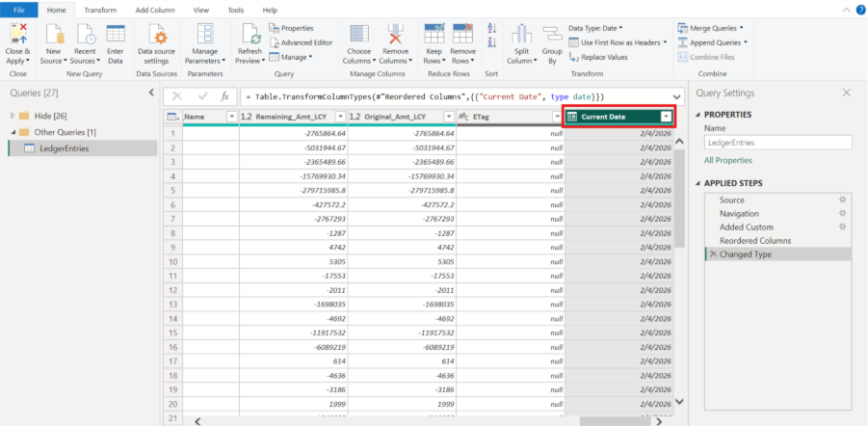Viewport: 868px width, 426px height.
Task: Open Data source settings
Action: (156, 35)
